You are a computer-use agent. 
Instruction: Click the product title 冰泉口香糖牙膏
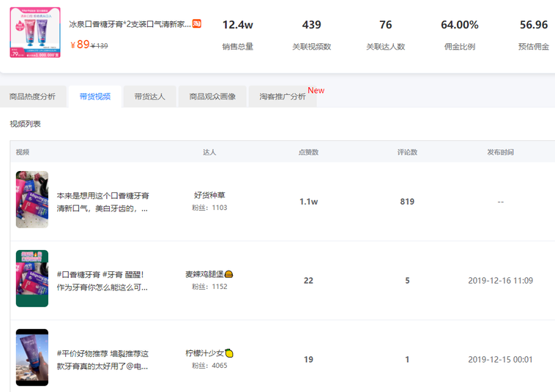[130, 24]
